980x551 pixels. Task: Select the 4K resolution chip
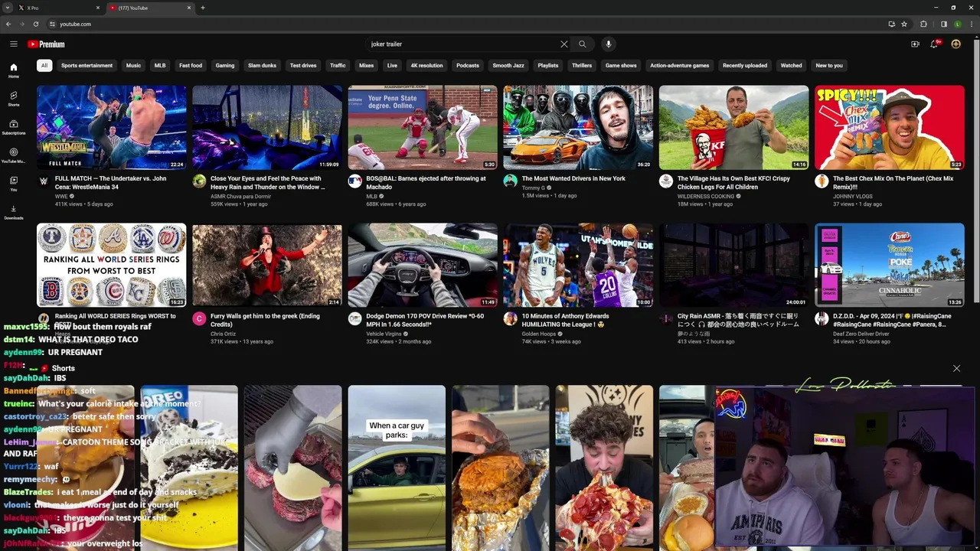426,66
